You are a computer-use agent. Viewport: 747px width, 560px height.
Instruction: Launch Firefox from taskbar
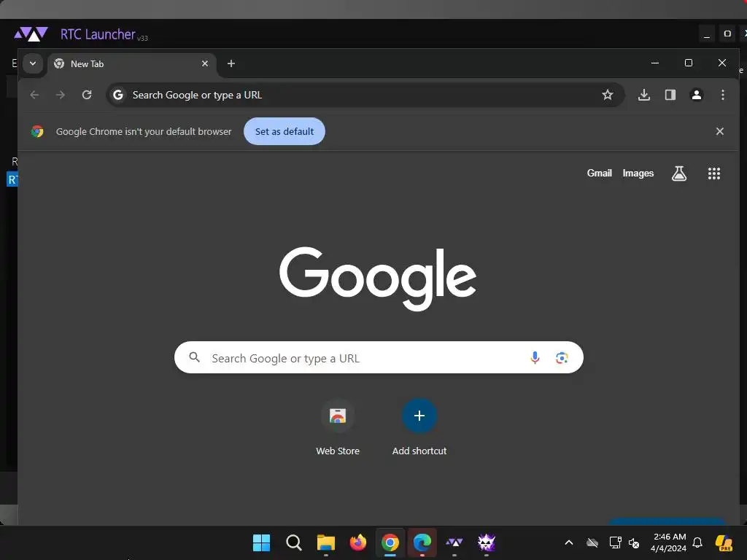click(x=357, y=542)
